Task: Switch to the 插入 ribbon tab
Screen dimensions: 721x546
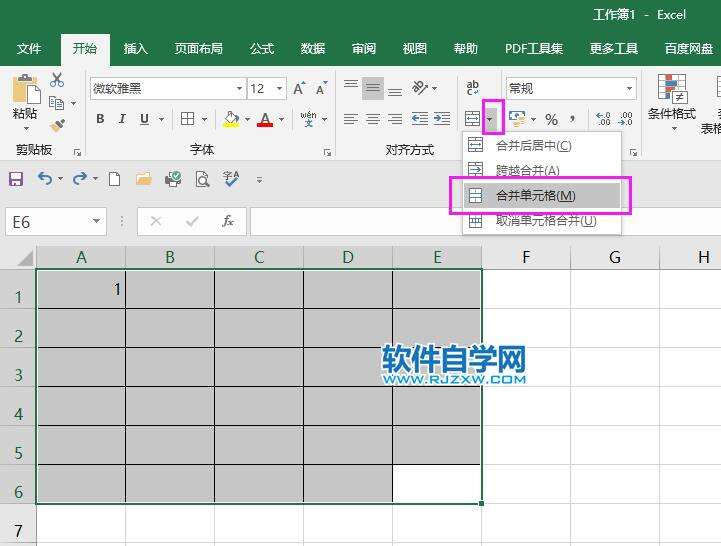Action: pyautogui.click(x=135, y=48)
